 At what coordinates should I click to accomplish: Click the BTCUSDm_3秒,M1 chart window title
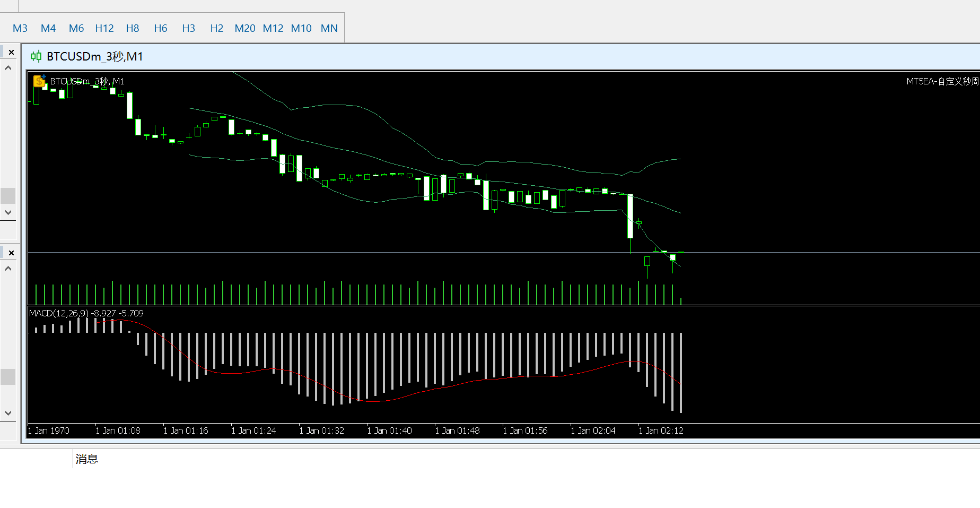coord(95,56)
